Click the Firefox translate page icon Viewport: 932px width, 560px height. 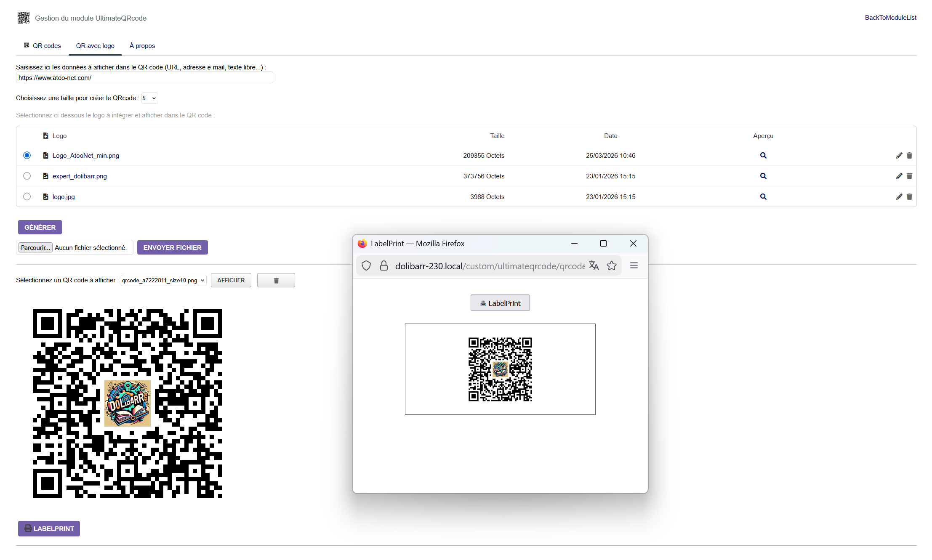click(x=594, y=266)
